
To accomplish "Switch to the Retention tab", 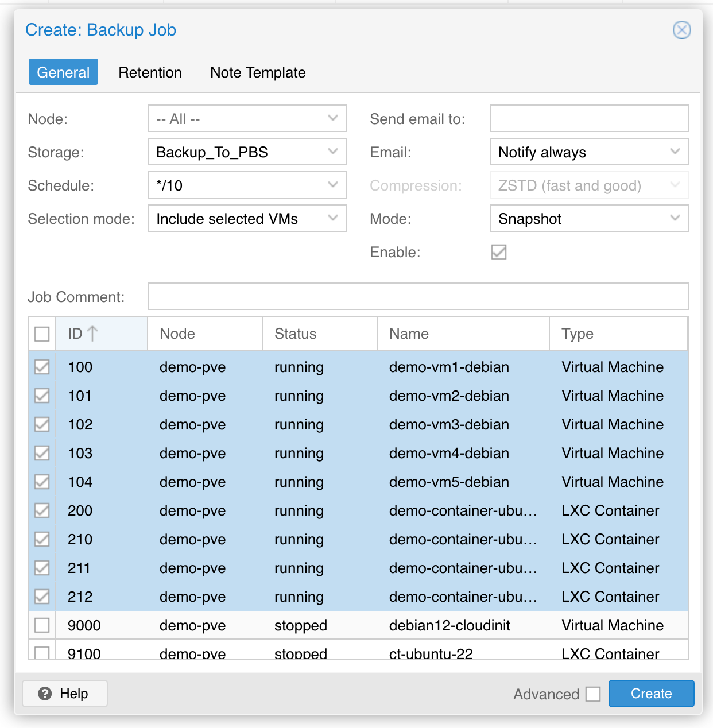I will click(150, 72).
